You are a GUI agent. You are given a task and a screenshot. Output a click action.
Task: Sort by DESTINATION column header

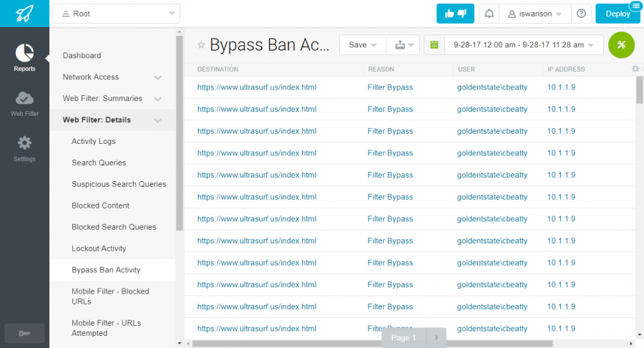(218, 69)
